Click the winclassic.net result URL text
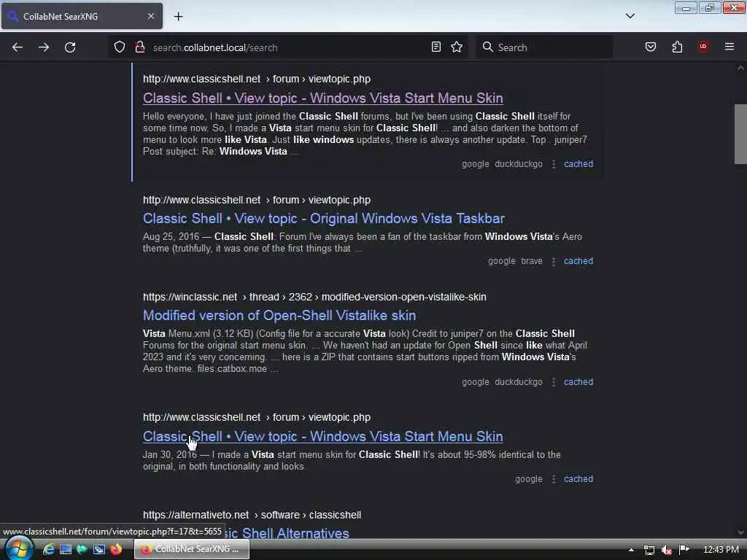The height and width of the screenshot is (560, 747). tap(314, 297)
